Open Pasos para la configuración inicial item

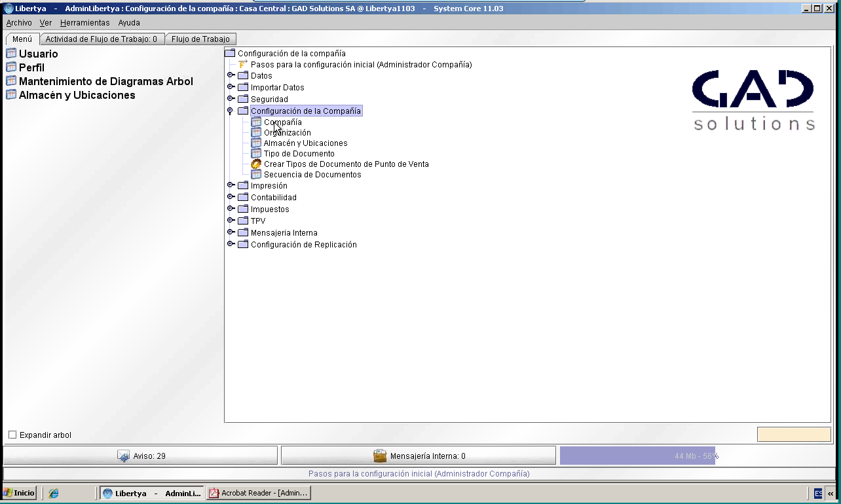pos(361,64)
